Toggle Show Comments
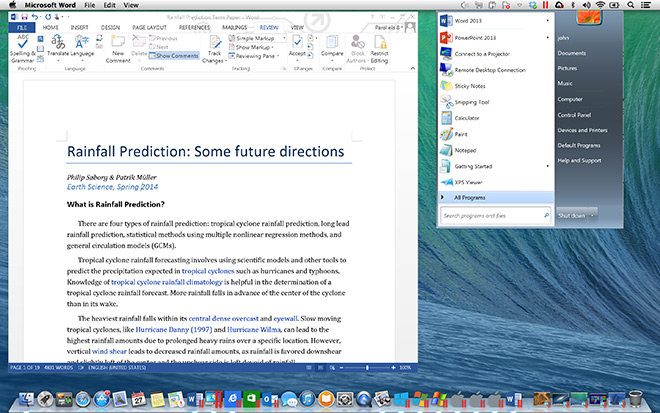 [x=173, y=56]
